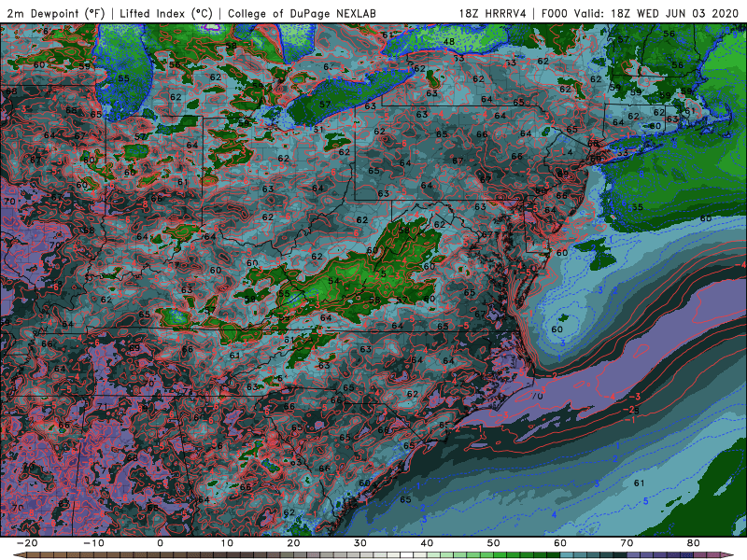Viewport: 747px width, 560px height.
Task: Click the '54' dewpoint value in the green Appalachian area
Action: [334, 281]
